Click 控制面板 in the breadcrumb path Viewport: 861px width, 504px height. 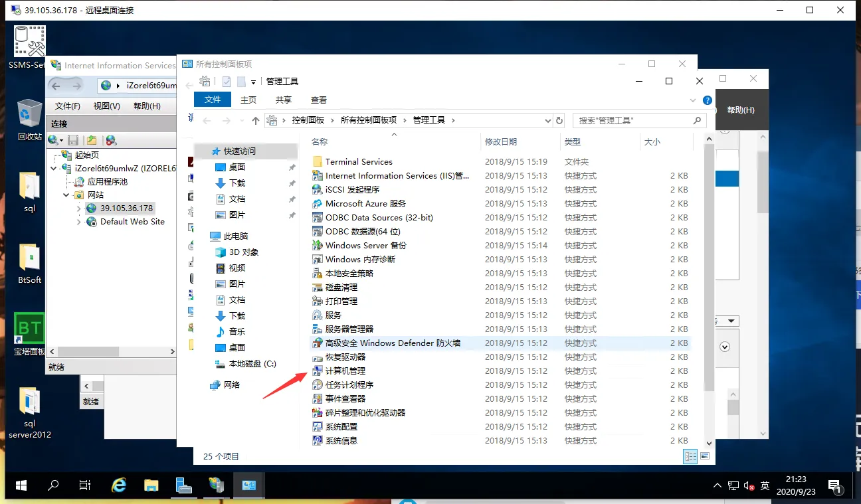click(308, 120)
